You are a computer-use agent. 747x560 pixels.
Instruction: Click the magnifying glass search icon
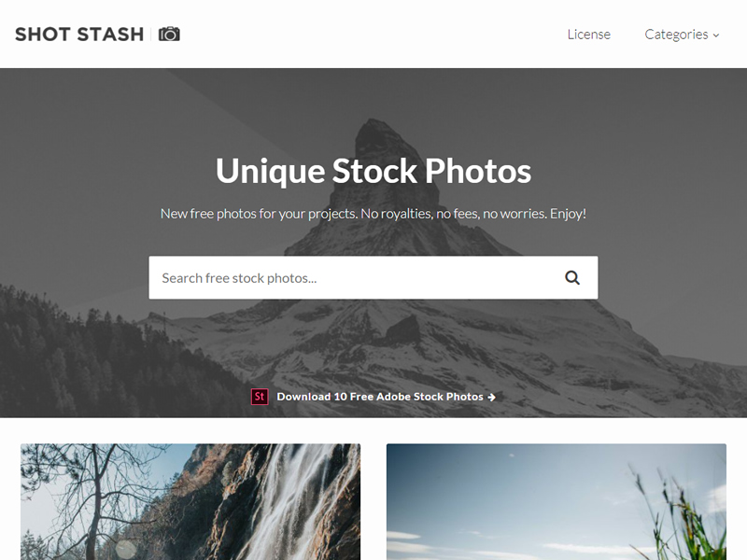(572, 277)
